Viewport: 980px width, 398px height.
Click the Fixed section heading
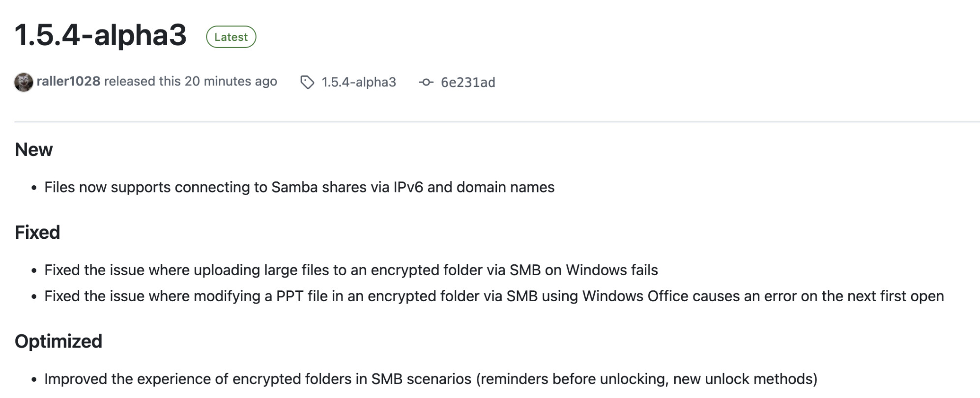pyautogui.click(x=37, y=232)
